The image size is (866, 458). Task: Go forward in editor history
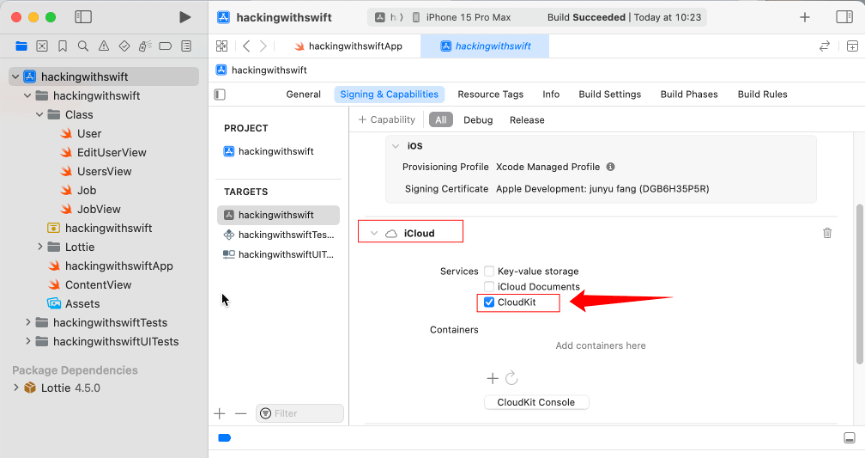263,46
